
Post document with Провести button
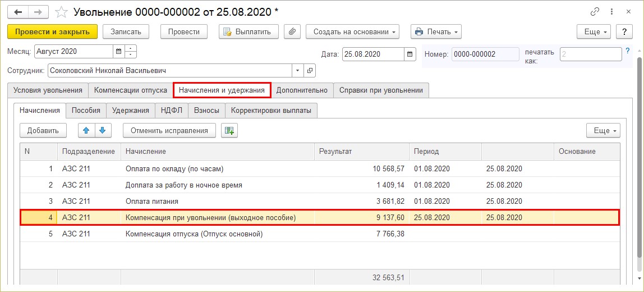[x=183, y=31]
